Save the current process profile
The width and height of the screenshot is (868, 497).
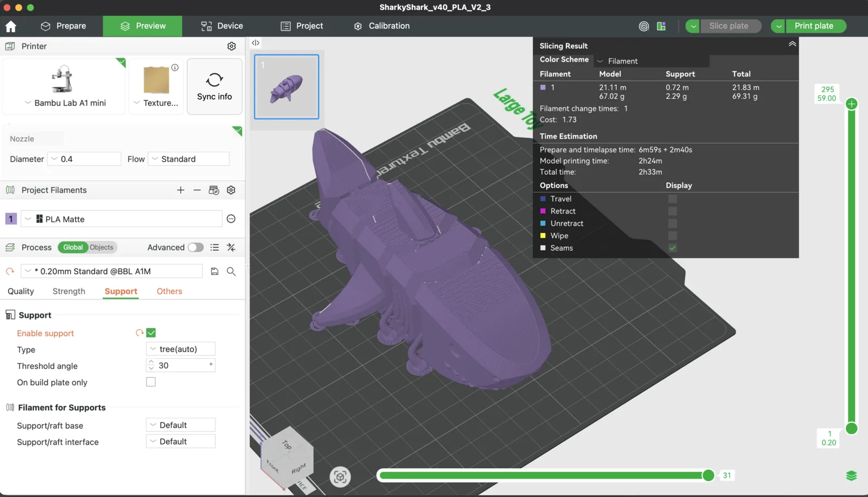tap(214, 271)
